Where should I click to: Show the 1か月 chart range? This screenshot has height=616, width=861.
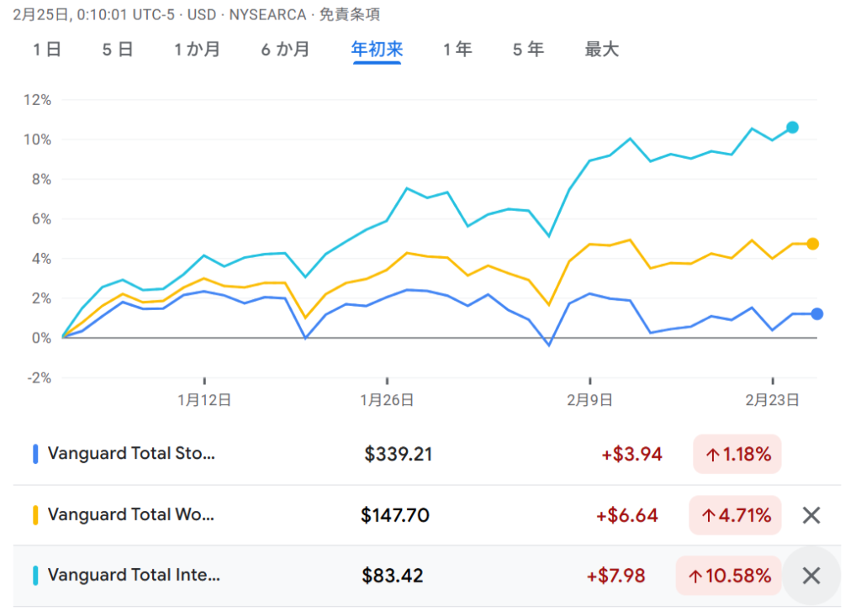197,50
